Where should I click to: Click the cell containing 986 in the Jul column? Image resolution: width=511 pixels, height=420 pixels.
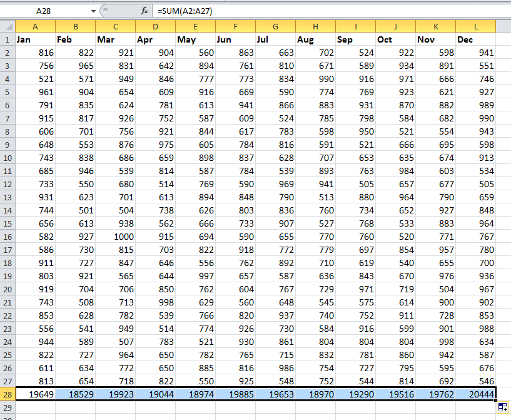tap(275, 369)
